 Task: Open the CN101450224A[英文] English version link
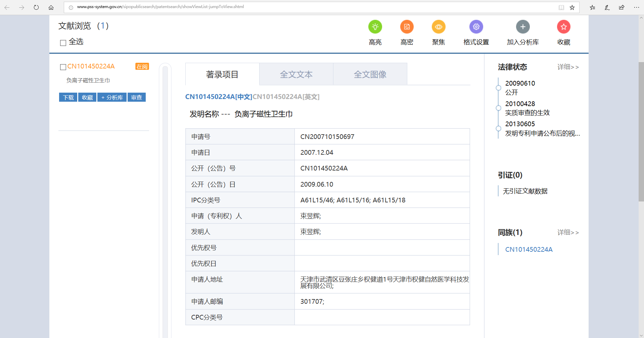pos(286,97)
